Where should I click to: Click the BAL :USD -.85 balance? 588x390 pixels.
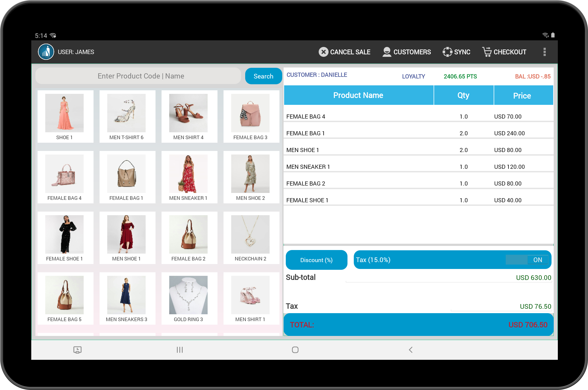pos(533,77)
